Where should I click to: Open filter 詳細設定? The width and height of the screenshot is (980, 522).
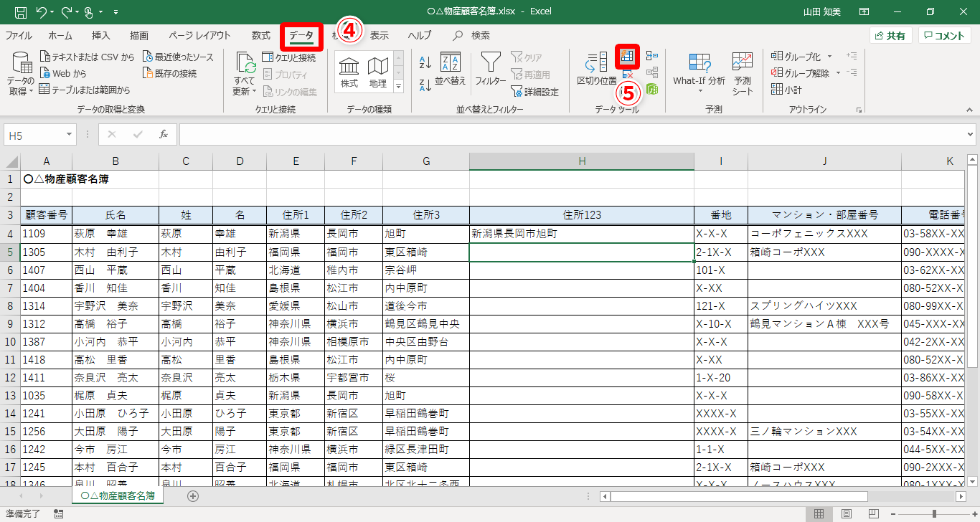(534, 91)
